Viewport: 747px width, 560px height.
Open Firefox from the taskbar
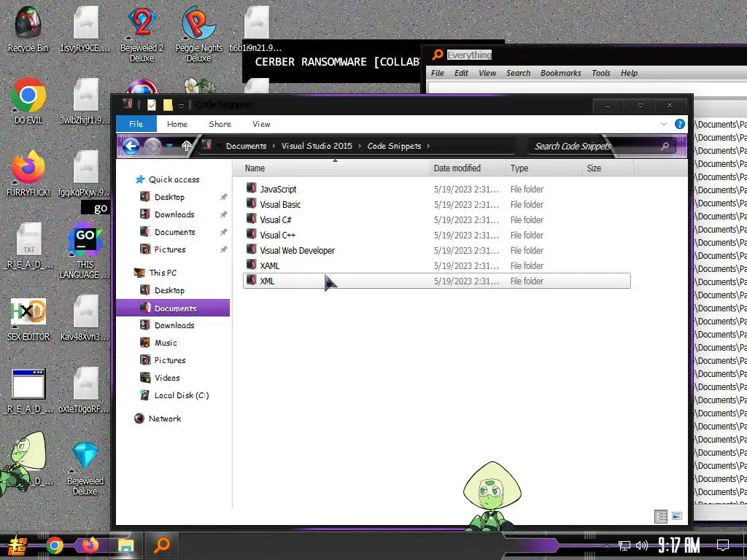pyautogui.click(x=90, y=545)
